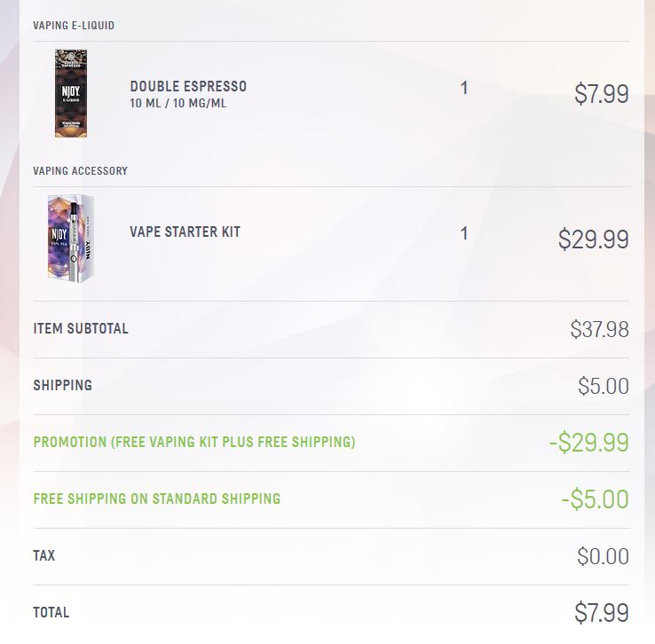
Task: Click the Vape Starter Kit $29.99 price
Action: [593, 240]
